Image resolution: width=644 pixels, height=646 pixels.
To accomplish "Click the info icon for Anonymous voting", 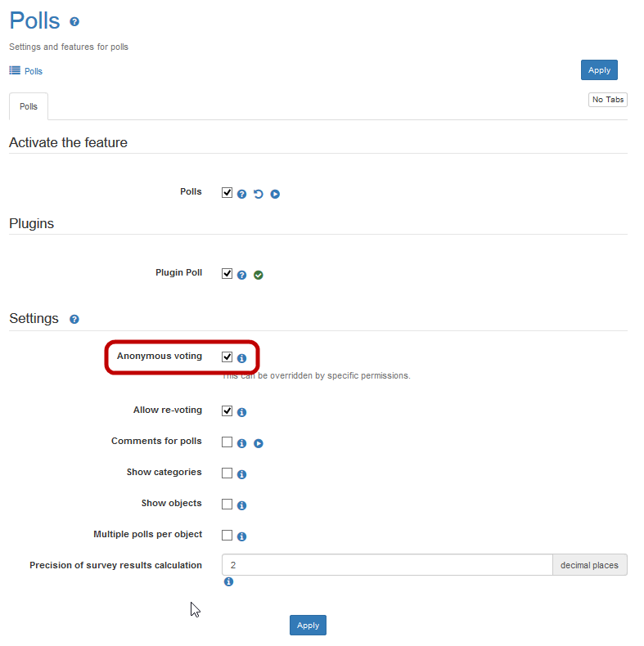I will [242, 358].
